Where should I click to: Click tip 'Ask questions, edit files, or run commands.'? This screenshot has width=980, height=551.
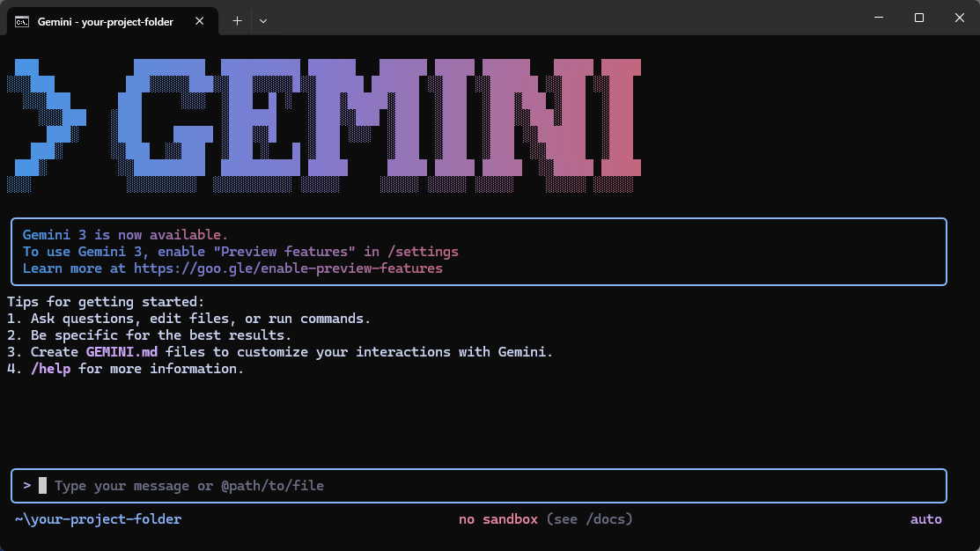pos(201,319)
